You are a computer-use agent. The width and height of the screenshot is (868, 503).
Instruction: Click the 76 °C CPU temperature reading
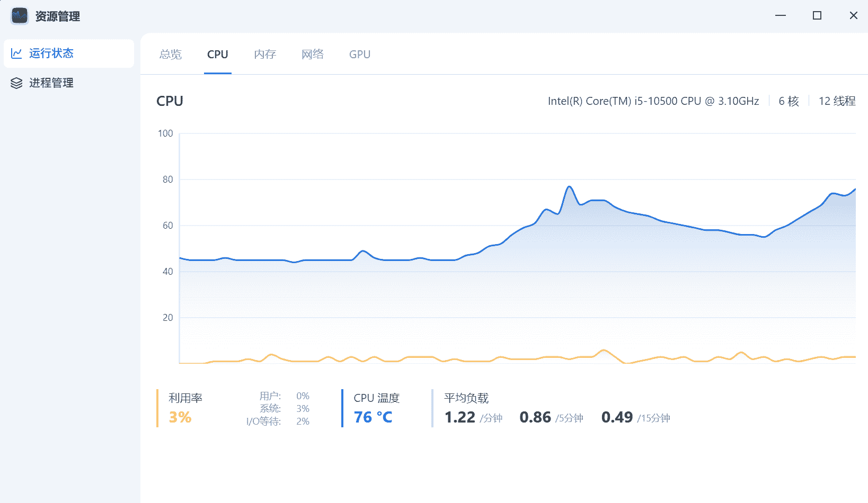pos(373,417)
